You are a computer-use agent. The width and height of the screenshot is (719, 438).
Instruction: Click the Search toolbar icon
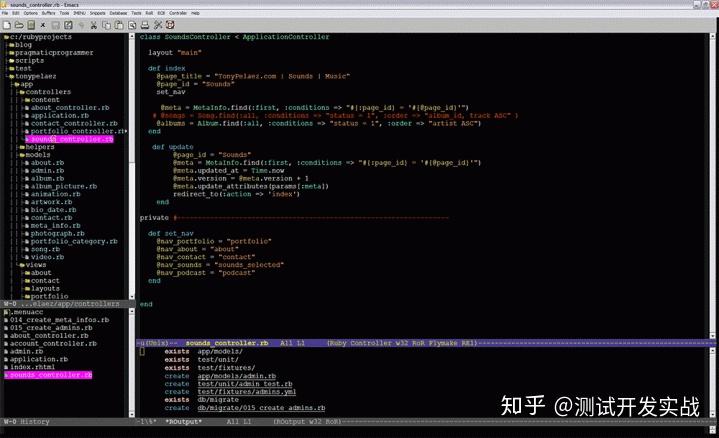132,25
